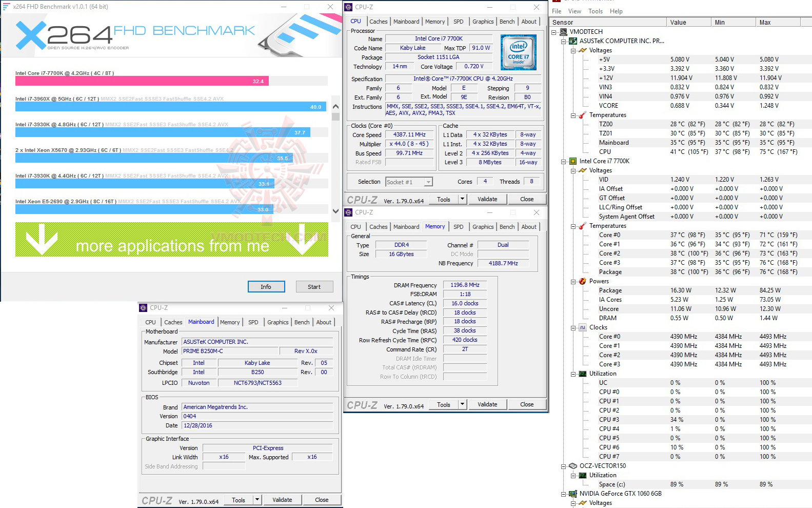This screenshot has width=812, height=508.
Task: Click the scroll down arrow of the benchmark results list
Action: pyautogui.click(x=336, y=210)
